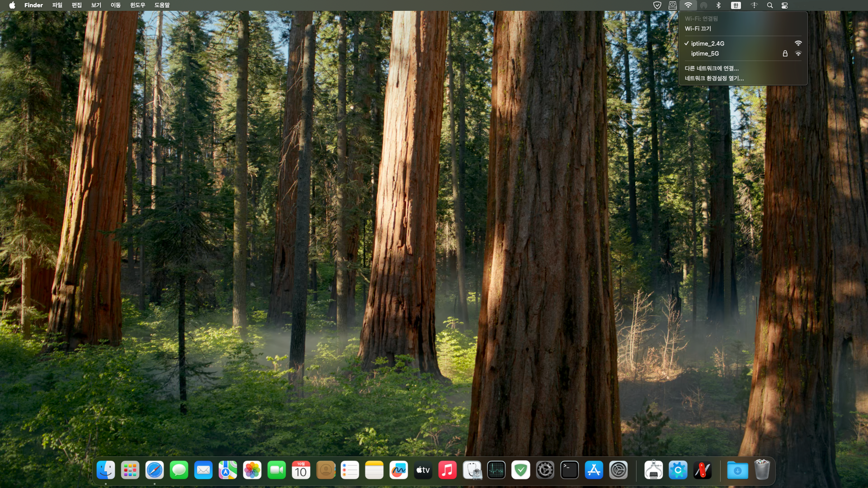The image size is (868, 488).
Task: Open Control Center from the menu bar
Action: coord(785,5)
